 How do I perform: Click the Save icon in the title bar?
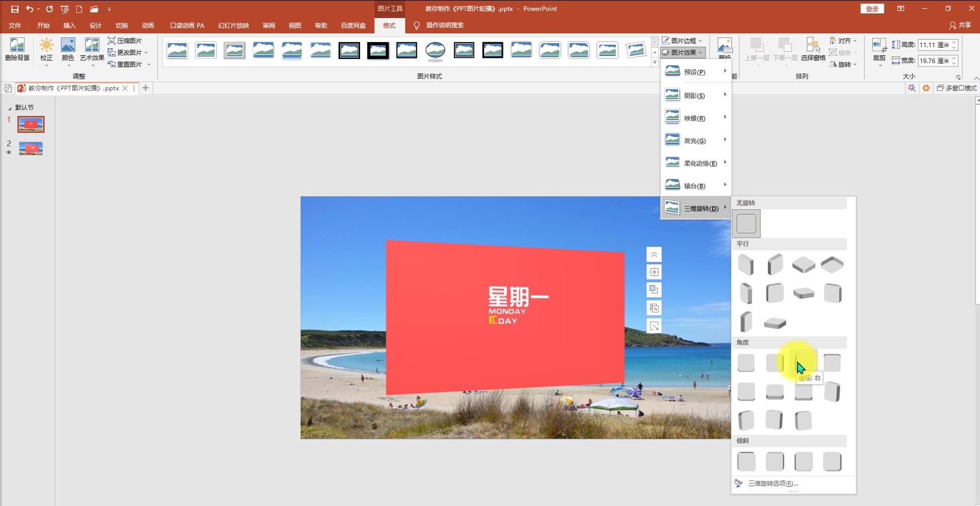[x=15, y=9]
